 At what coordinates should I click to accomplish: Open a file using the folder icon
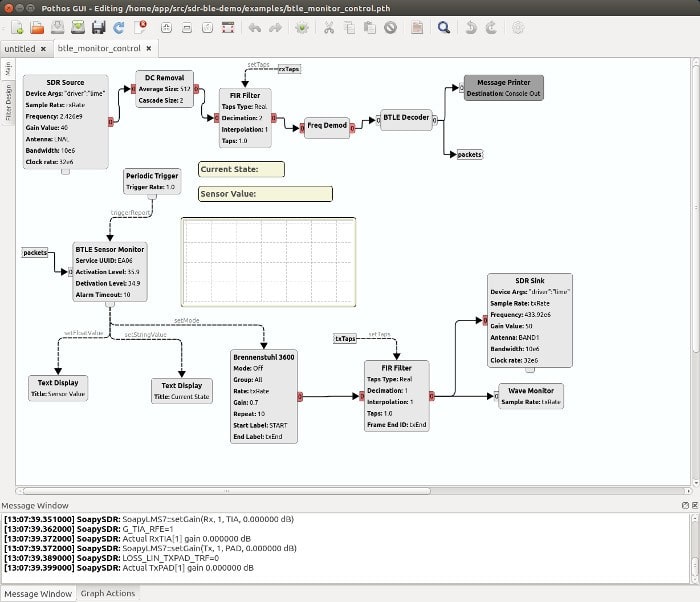point(38,28)
